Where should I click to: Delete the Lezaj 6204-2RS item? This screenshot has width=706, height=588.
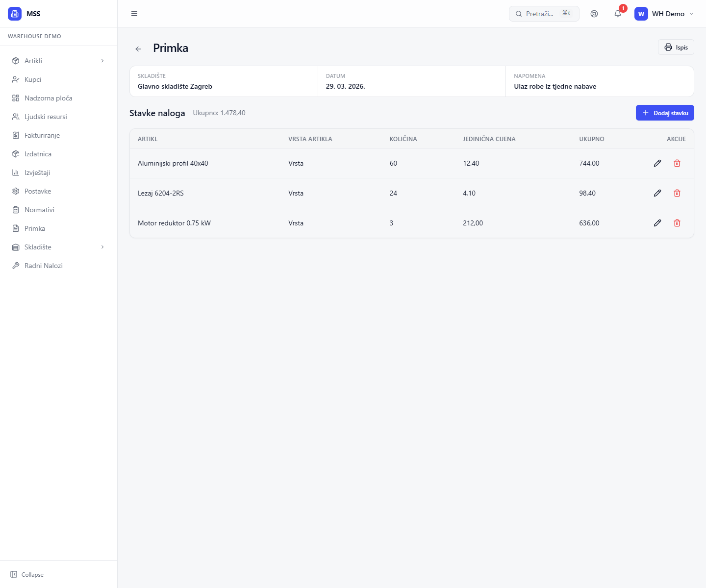(x=677, y=193)
